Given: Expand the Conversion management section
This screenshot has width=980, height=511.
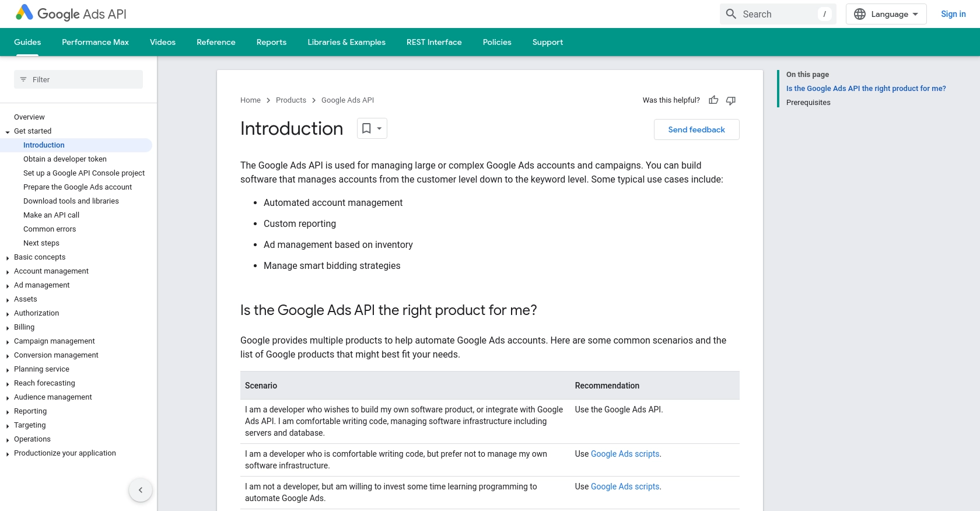Looking at the screenshot, I should pos(8,355).
